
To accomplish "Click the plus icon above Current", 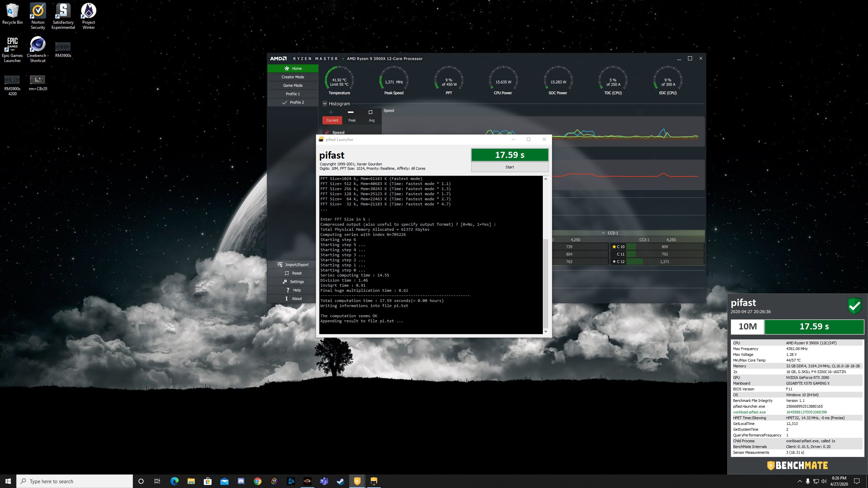I will [331, 112].
